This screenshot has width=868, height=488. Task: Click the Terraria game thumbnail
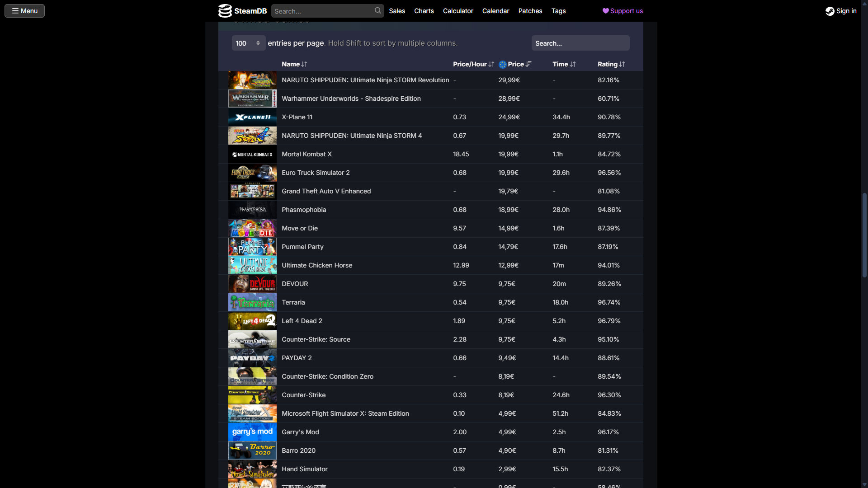point(252,302)
